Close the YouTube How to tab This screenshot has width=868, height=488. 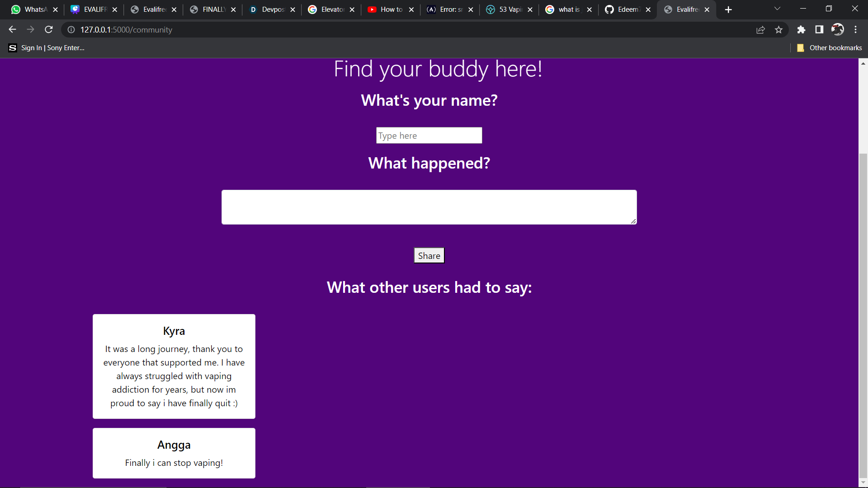[411, 9]
